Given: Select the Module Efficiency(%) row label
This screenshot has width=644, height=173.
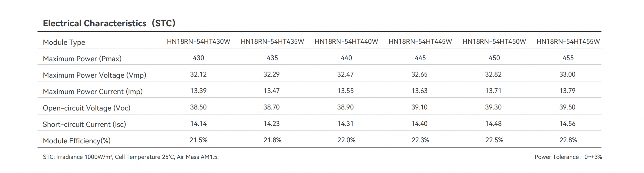Looking at the screenshot, I should tap(77, 141).
